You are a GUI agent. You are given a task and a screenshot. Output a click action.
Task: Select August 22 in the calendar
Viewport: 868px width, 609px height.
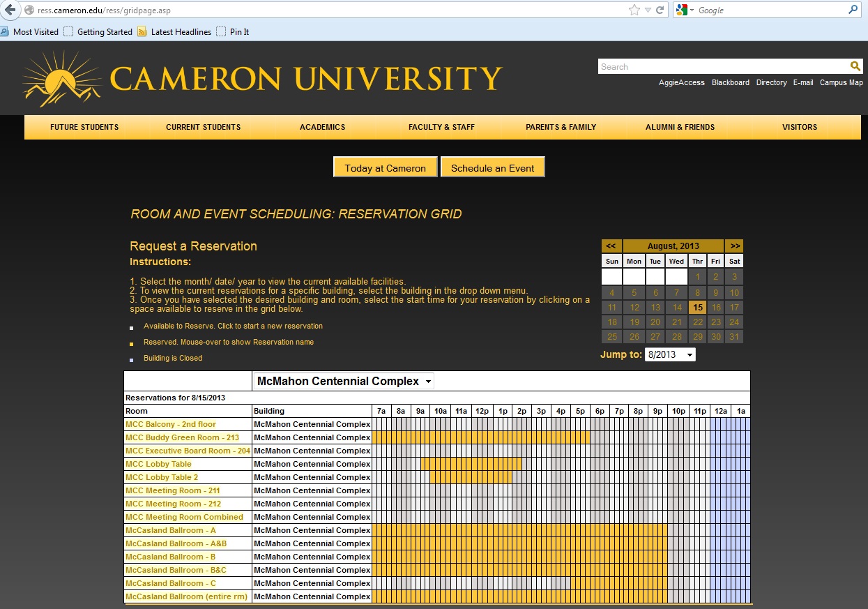[697, 322]
